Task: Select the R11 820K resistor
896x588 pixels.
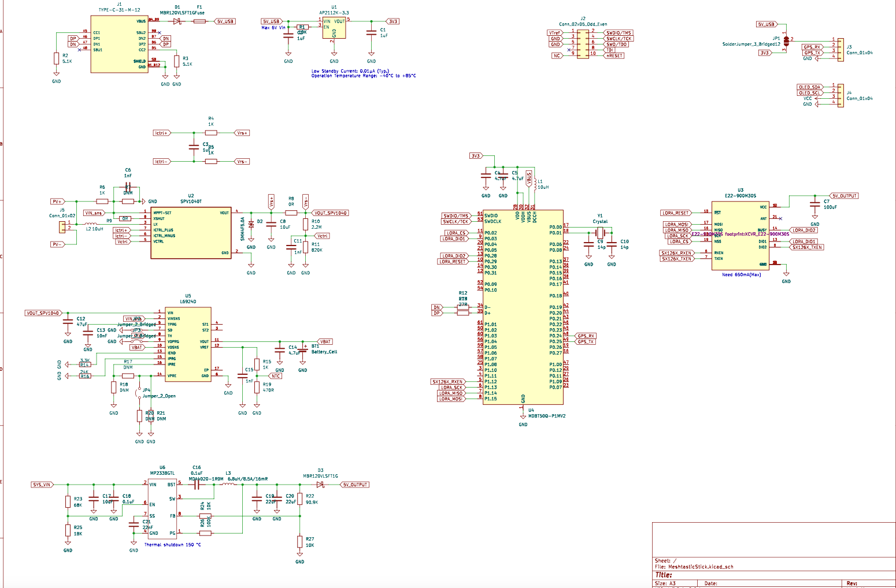Action: click(x=306, y=247)
